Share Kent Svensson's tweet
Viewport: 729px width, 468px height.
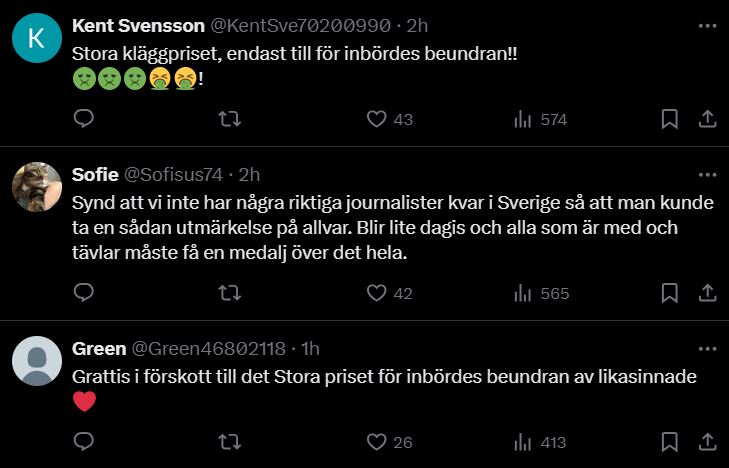[707, 119]
